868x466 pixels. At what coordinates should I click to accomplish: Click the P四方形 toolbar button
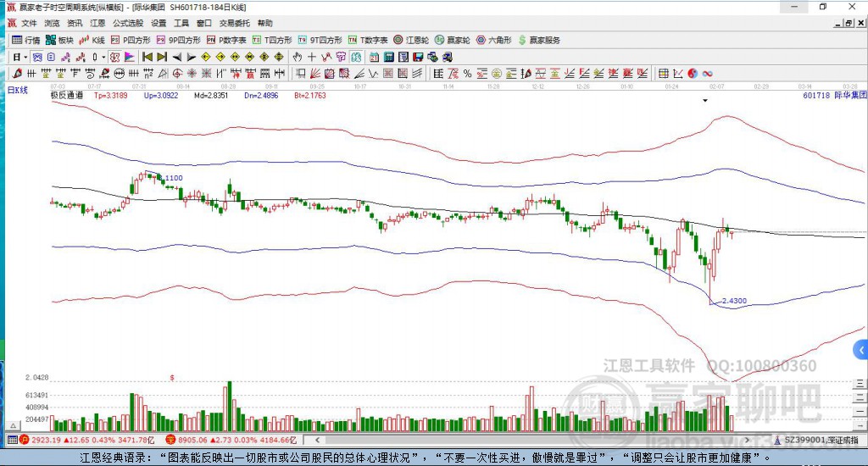tap(130, 40)
